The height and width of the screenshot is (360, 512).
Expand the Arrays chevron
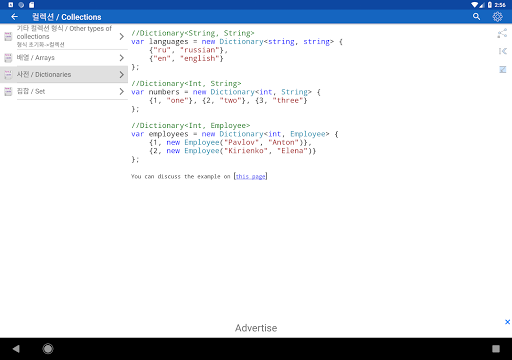click(x=122, y=58)
